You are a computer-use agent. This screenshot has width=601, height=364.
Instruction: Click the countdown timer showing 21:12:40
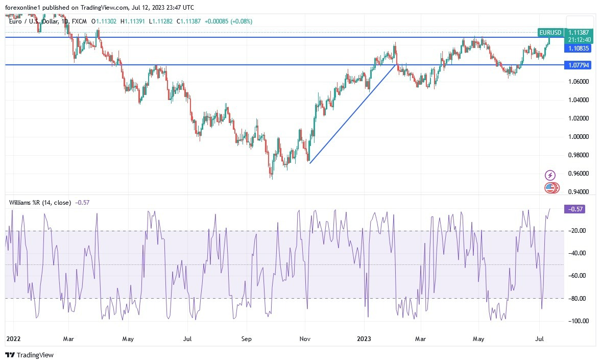pos(580,38)
